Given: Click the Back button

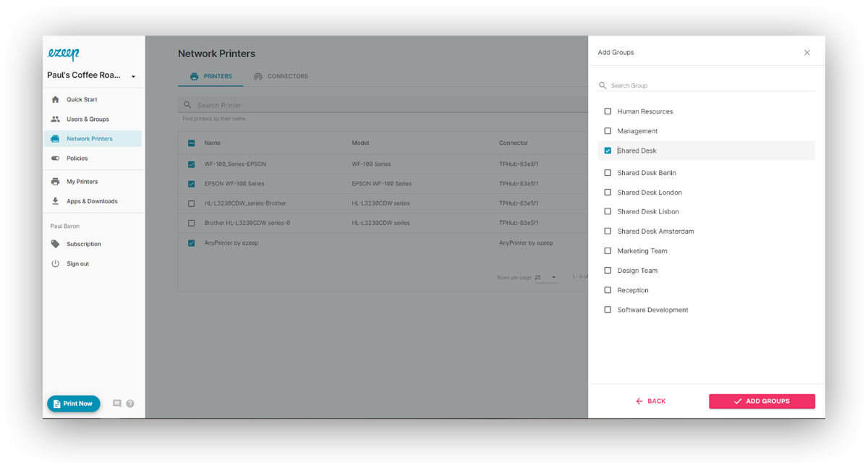Looking at the screenshot, I should (x=650, y=401).
